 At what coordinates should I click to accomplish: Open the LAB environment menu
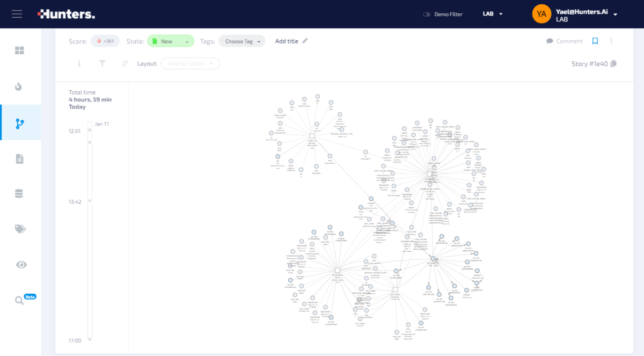493,14
